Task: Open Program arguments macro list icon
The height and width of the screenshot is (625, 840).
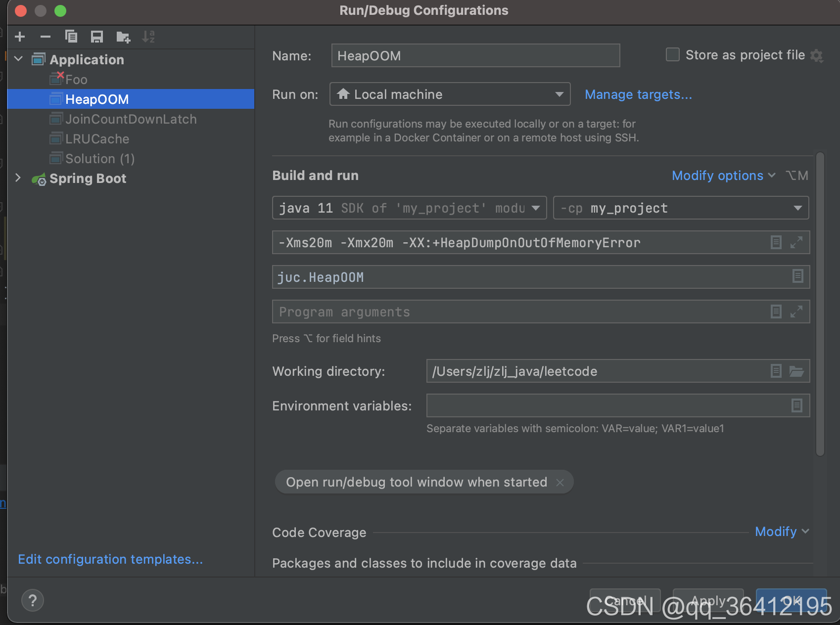Action: tap(776, 312)
